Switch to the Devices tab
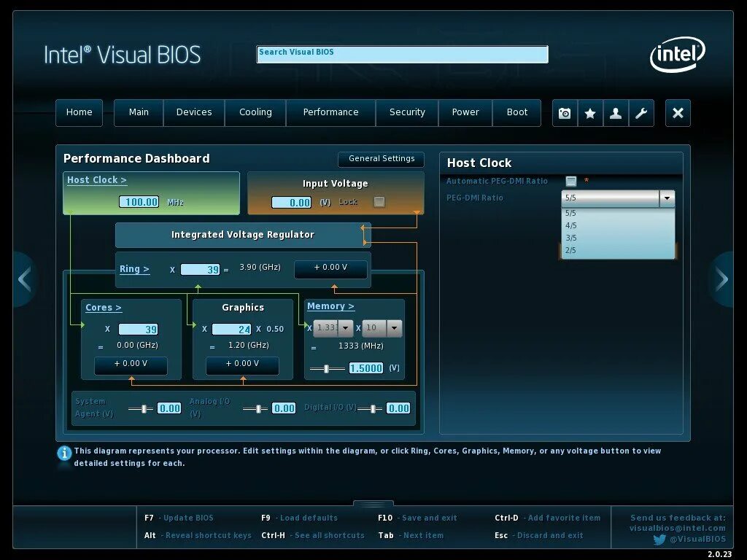The width and height of the screenshot is (747, 560). click(x=194, y=113)
